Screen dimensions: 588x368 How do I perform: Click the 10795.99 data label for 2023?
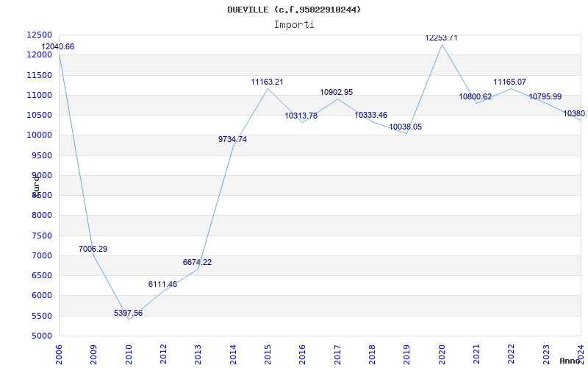pyautogui.click(x=545, y=97)
